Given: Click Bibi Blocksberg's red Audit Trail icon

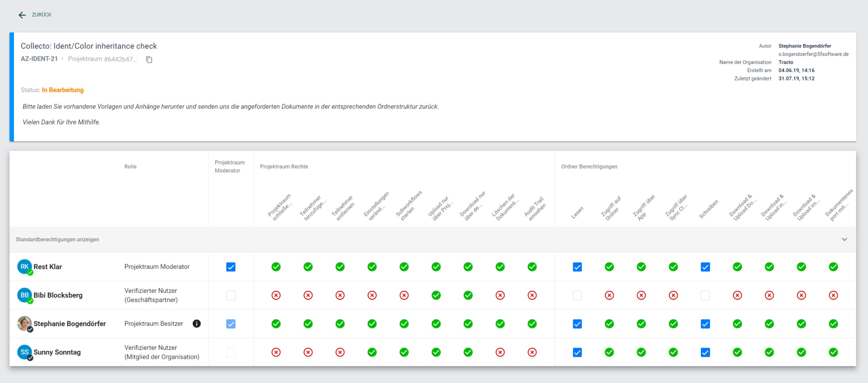Looking at the screenshot, I should click(x=532, y=295).
